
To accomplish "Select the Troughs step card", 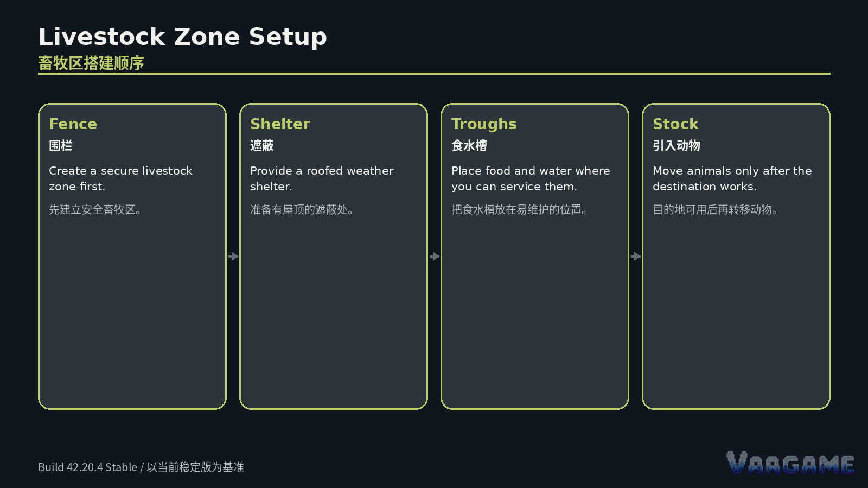I will (535, 256).
